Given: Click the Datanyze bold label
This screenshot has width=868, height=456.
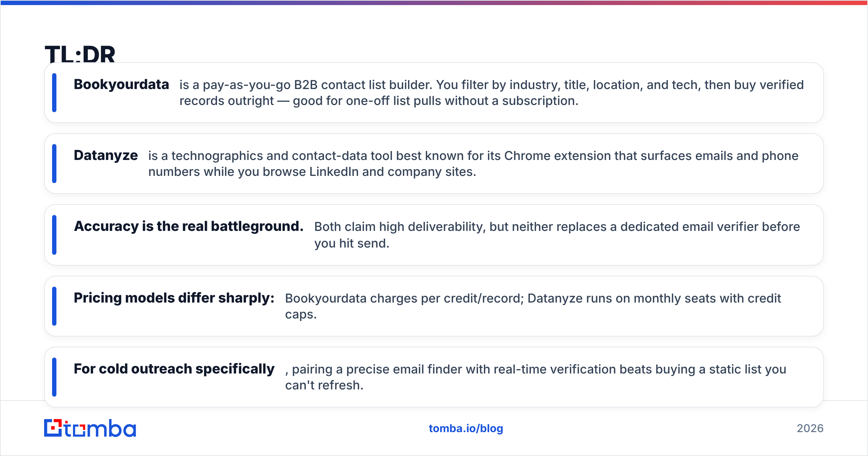Looking at the screenshot, I should pos(106,155).
